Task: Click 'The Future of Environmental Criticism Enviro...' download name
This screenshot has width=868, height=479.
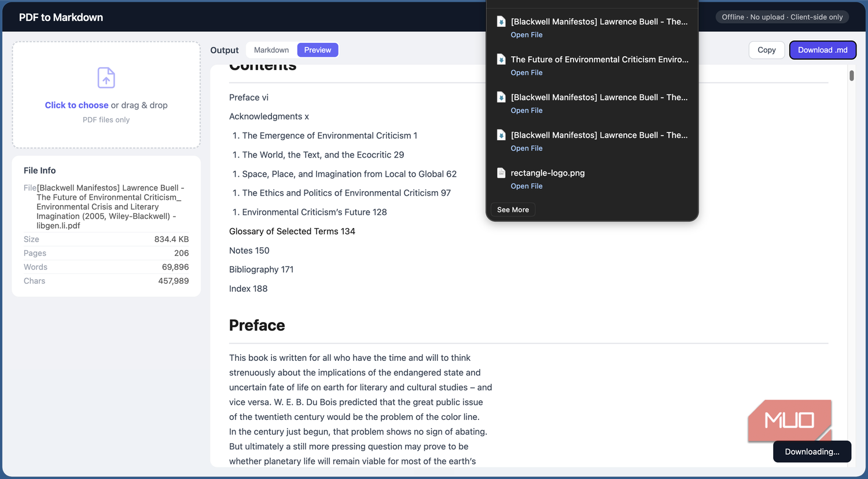Action: [x=599, y=59]
